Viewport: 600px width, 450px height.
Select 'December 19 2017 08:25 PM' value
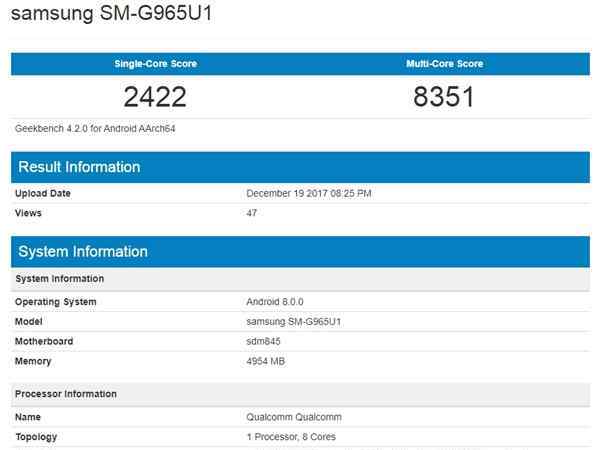309,193
